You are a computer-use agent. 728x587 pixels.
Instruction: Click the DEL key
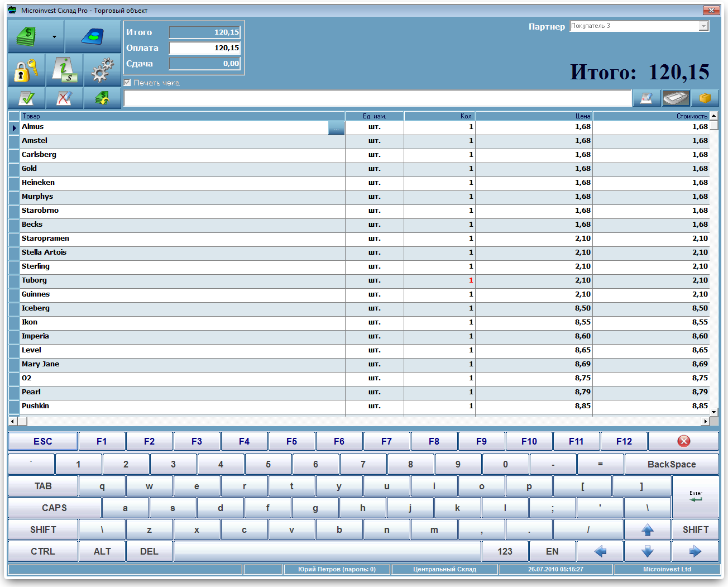(x=149, y=551)
